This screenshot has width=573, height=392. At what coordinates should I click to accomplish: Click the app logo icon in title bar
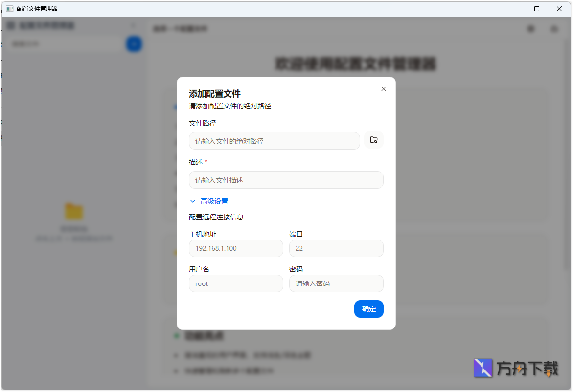[x=8, y=9]
